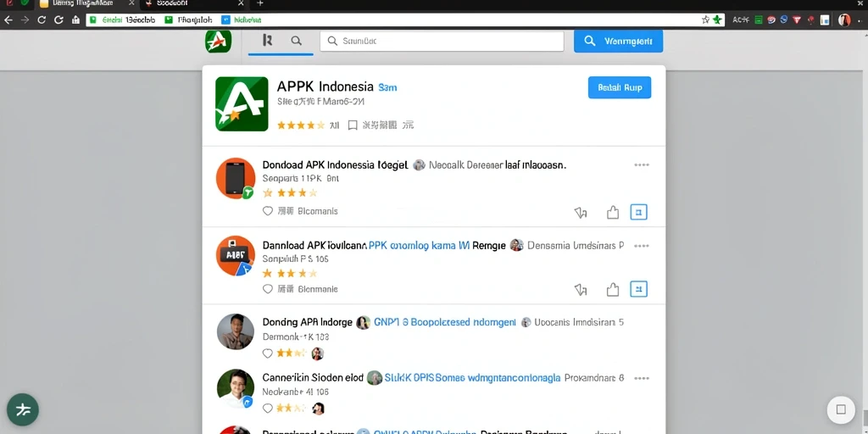Open small avatar beside 'Dondoad APK Indonessia' title

(x=420, y=165)
